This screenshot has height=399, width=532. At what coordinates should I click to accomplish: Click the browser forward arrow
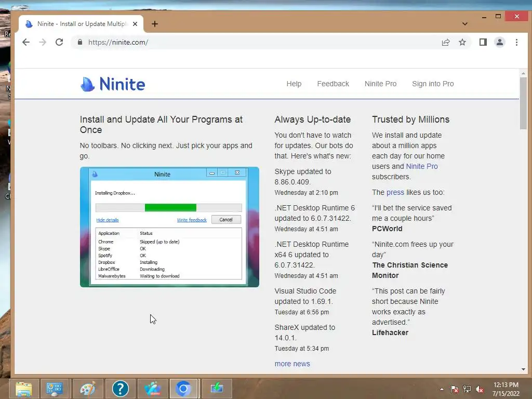(43, 42)
